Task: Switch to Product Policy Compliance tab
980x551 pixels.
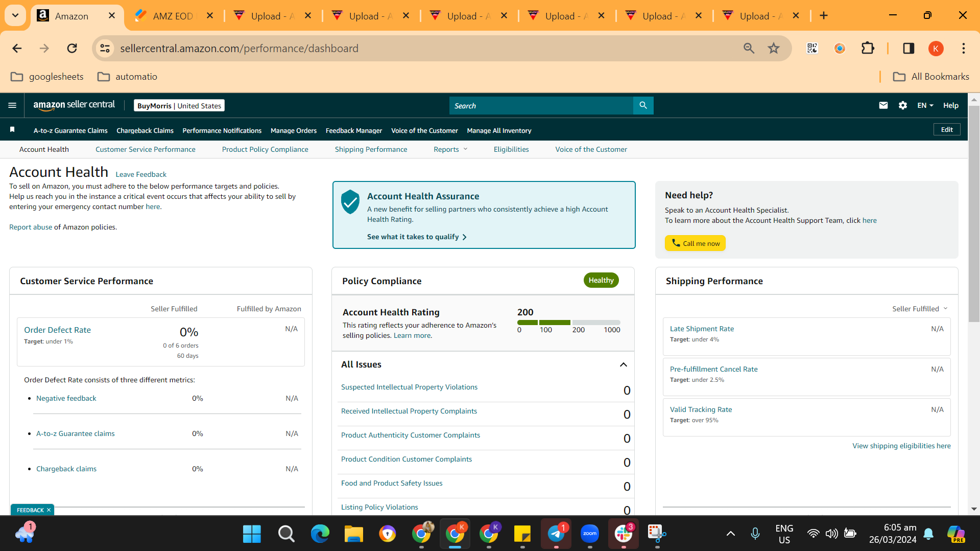Action: pos(265,149)
